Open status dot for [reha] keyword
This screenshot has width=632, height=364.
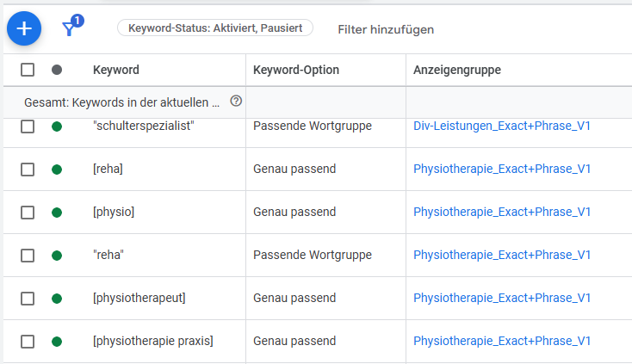(x=57, y=170)
